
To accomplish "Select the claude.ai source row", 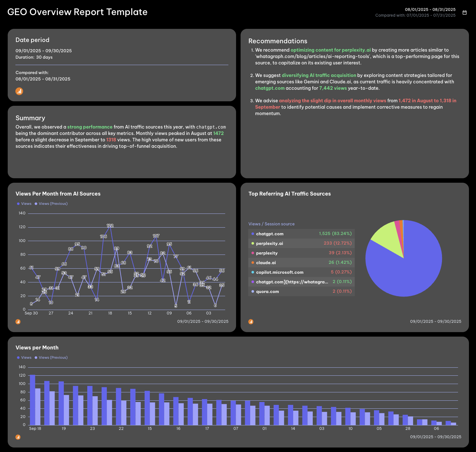I will [301, 263].
